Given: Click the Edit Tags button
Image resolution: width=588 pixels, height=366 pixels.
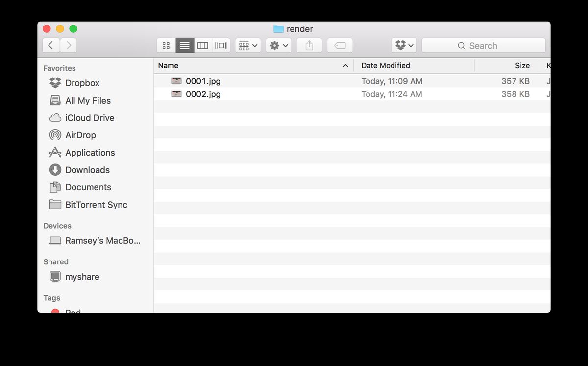Looking at the screenshot, I should click(340, 46).
